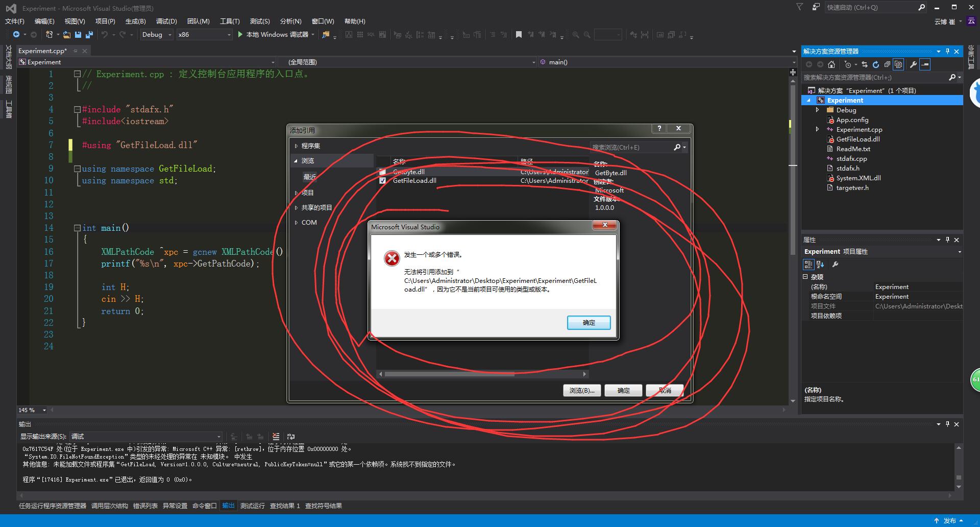Click the pending changes filter clock icon

click(848, 64)
